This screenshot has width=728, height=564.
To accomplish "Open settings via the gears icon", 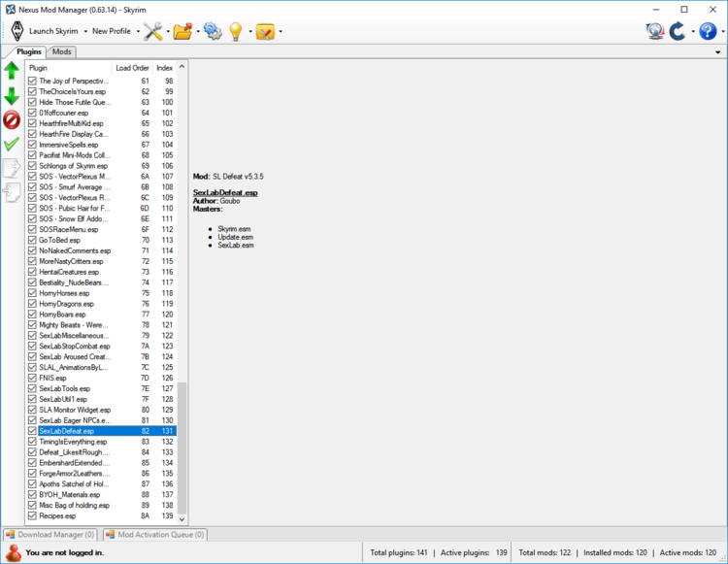I will [213, 31].
